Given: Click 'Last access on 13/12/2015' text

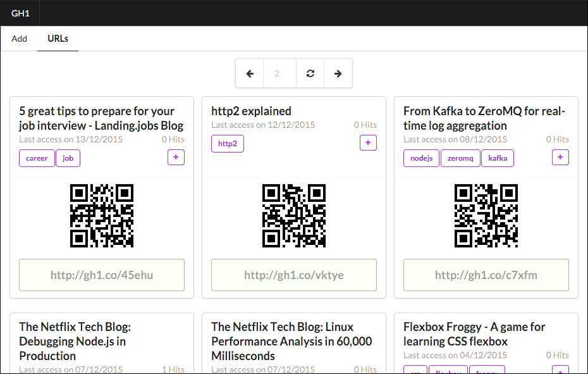Looking at the screenshot, I should [71, 139].
